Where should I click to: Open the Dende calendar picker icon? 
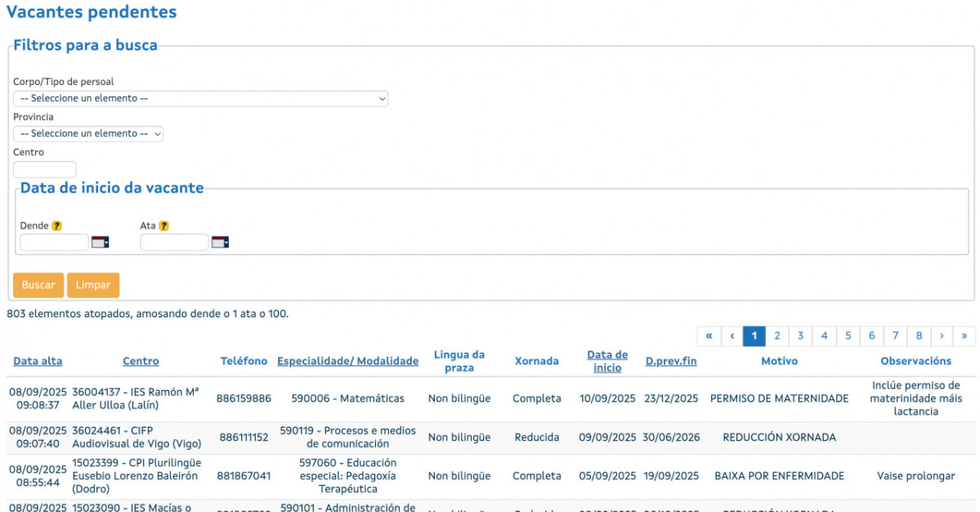pyautogui.click(x=100, y=242)
